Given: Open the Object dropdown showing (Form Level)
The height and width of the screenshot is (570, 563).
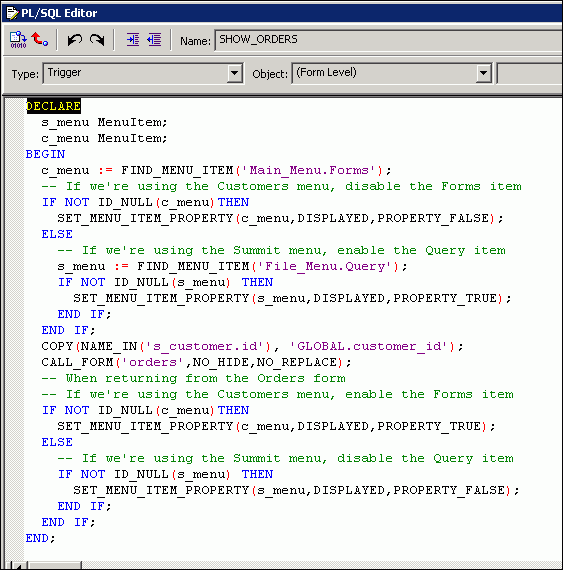Looking at the screenshot, I should coord(483,73).
